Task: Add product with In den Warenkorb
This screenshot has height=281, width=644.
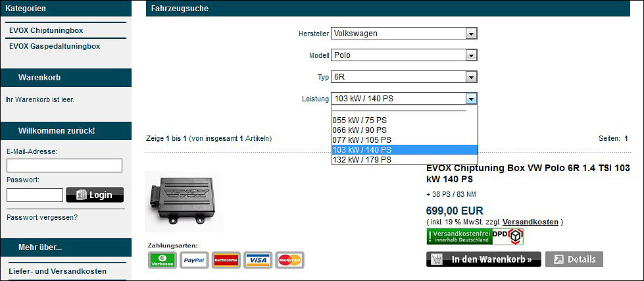Action: tap(483, 259)
